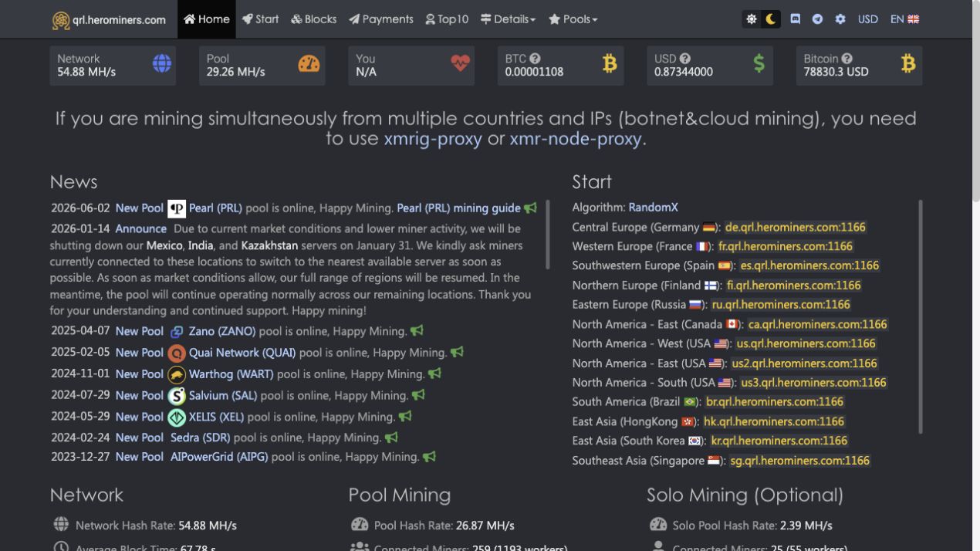Click the Brazil br.qrl.herominers.com:1166 address
The height and width of the screenshot is (551, 980).
click(x=774, y=402)
